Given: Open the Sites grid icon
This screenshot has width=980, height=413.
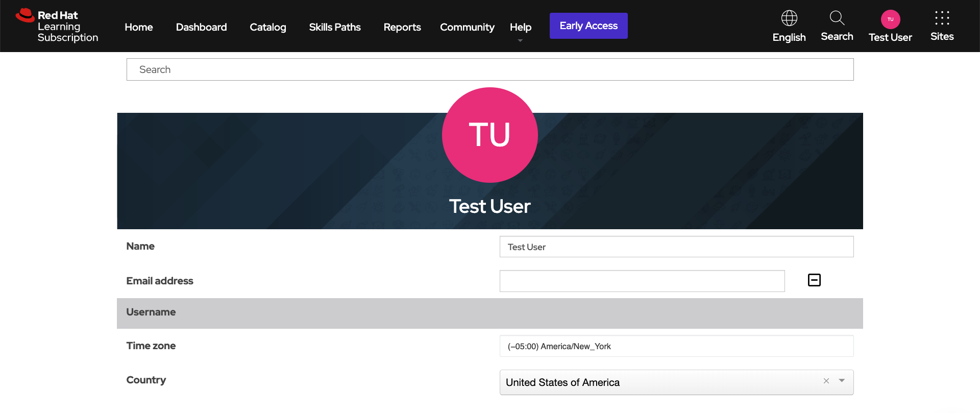Looking at the screenshot, I should pyautogui.click(x=942, y=18).
